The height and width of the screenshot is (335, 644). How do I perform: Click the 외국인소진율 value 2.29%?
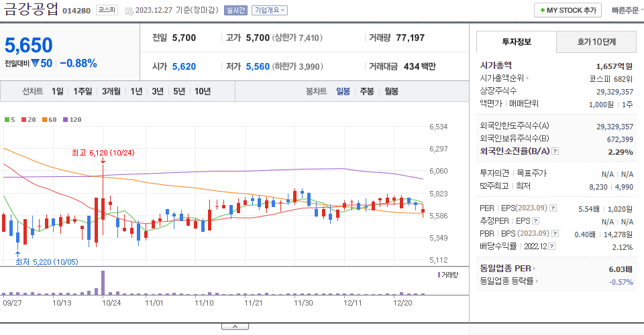621,151
